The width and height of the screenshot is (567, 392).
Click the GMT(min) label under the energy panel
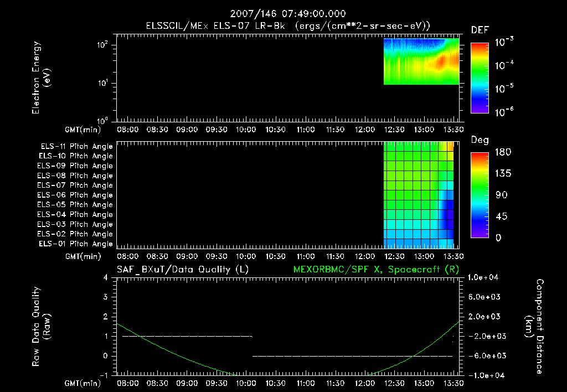pyautogui.click(x=83, y=130)
